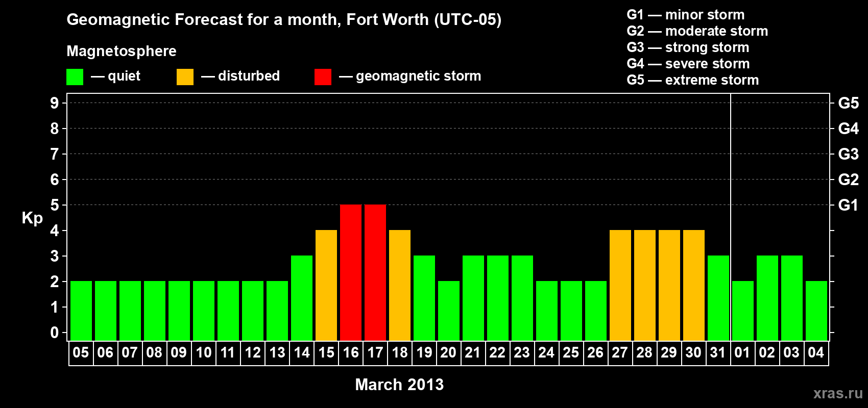The height and width of the screenshot is (408, 868).
Task: Click the G1 right axis label
Action: pos(848,205)
